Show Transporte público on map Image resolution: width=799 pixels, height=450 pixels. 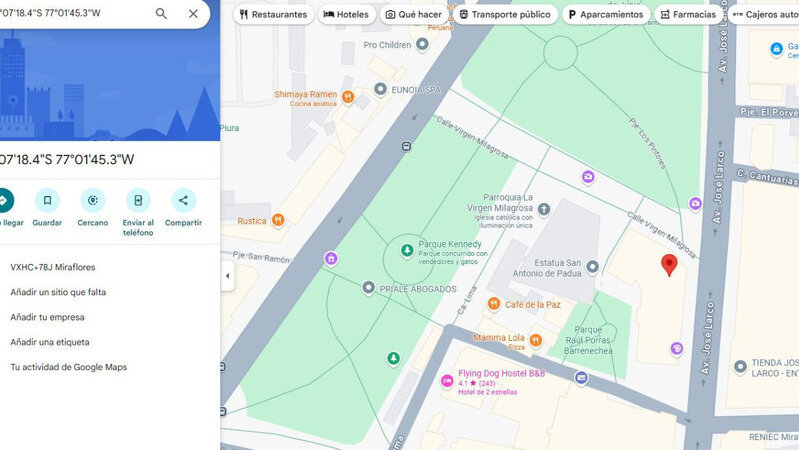504,15
